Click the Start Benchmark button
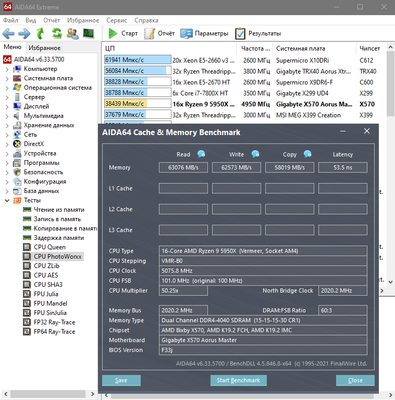The image size is (395, 400). click(x=238, y=380)
